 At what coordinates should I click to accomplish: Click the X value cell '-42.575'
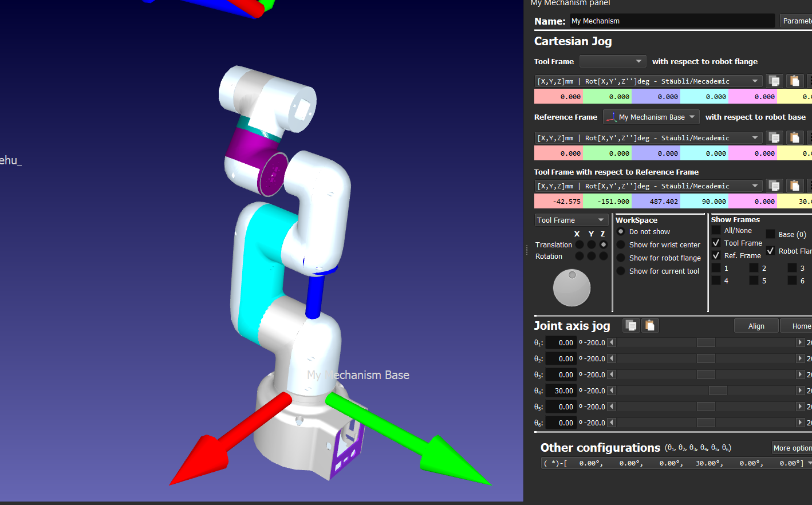tap(558, 201)
